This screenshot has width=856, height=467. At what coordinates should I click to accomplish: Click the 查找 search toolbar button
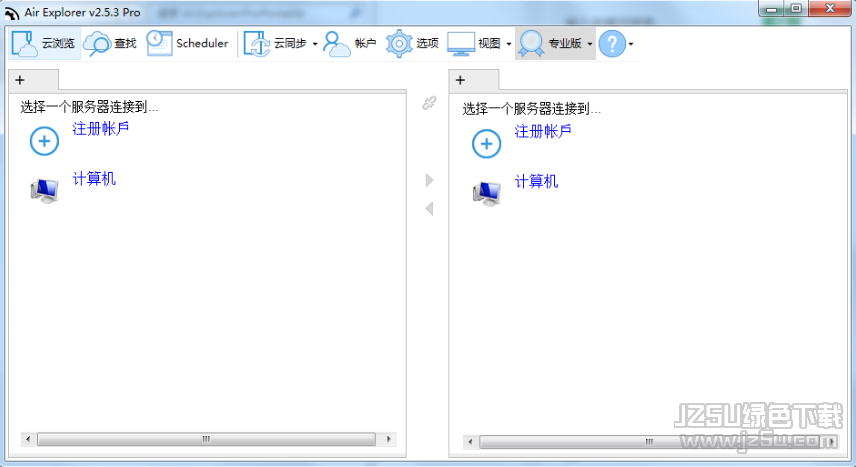[x=110, y=43]
